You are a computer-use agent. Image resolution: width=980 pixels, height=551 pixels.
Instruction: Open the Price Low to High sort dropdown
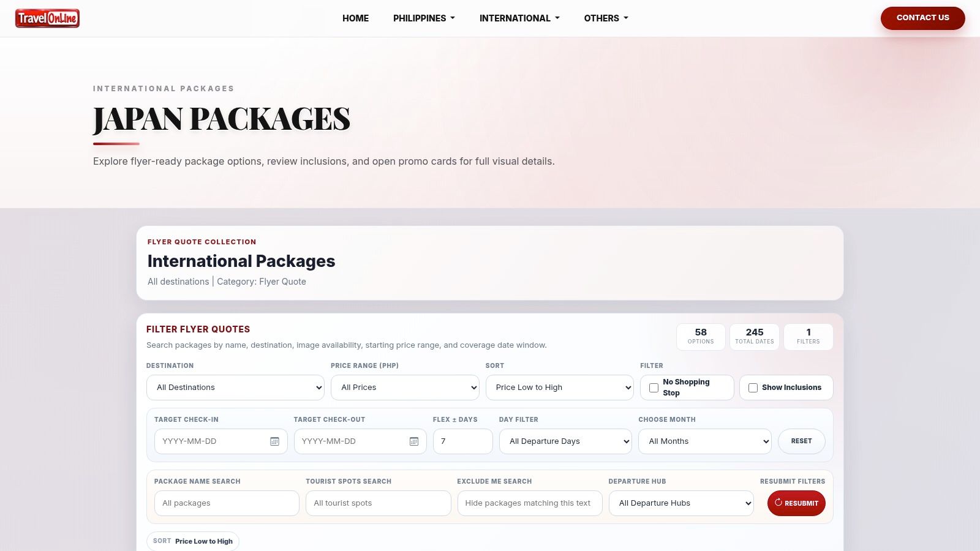tap(560, 388)
